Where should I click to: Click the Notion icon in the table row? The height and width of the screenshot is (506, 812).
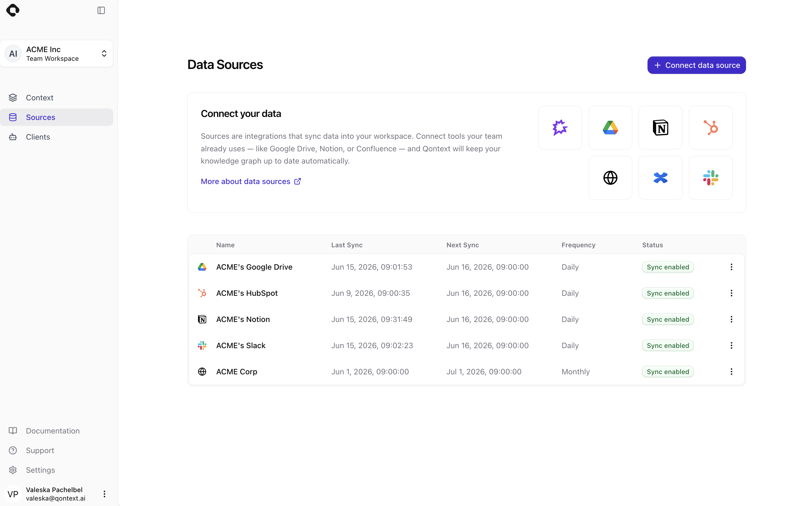[x=202, y=319]
